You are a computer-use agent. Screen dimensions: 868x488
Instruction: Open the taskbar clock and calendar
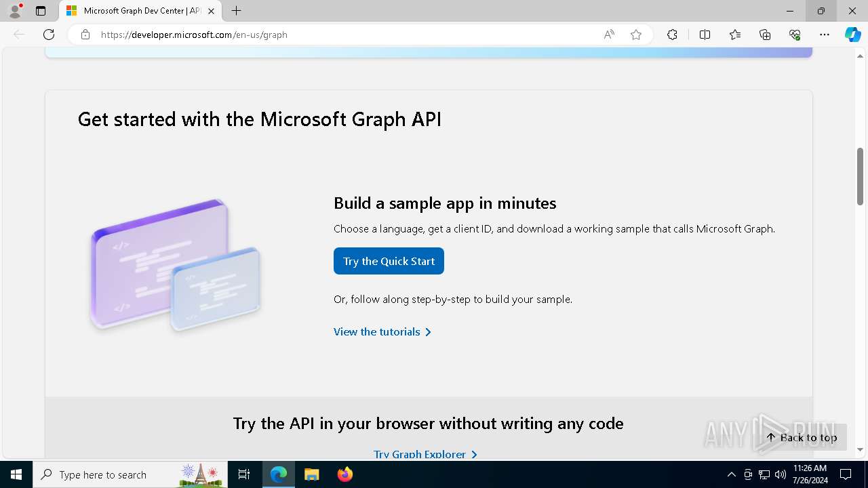[x=810, y=474]
